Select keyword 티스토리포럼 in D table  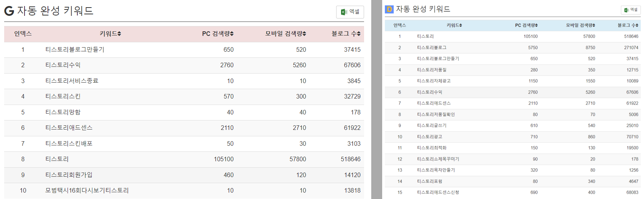(430, 181)
